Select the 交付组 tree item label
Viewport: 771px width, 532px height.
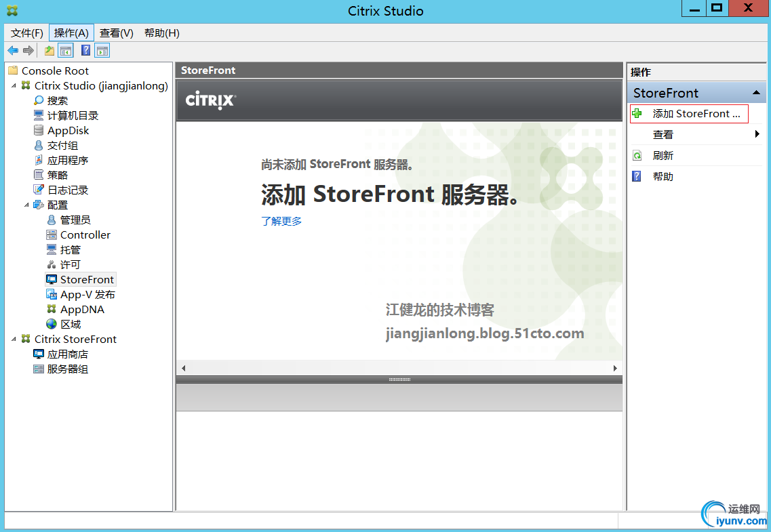coord(62,146)
